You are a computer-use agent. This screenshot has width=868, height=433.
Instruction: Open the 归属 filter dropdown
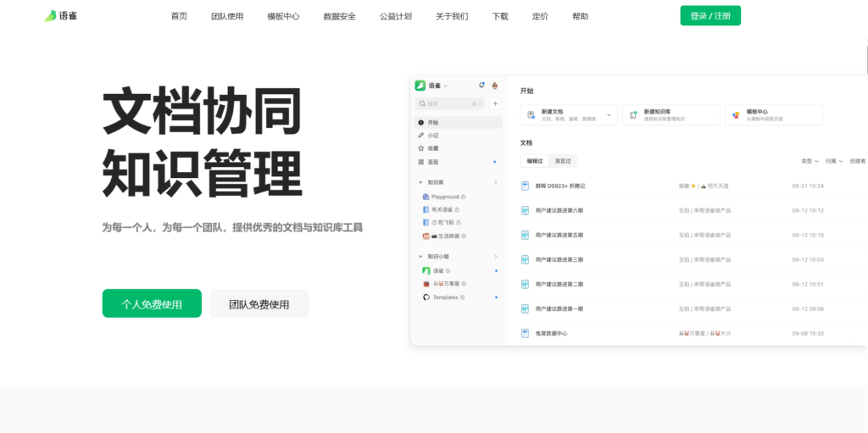[x=832, y=161]
